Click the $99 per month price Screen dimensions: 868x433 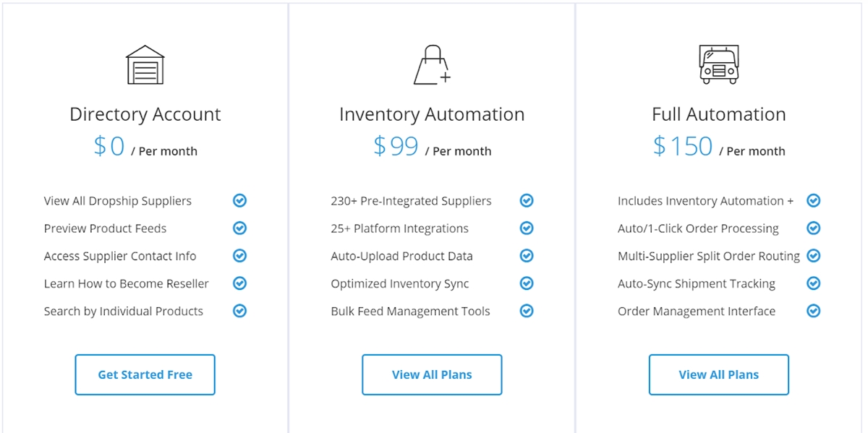tap(432, 147)
